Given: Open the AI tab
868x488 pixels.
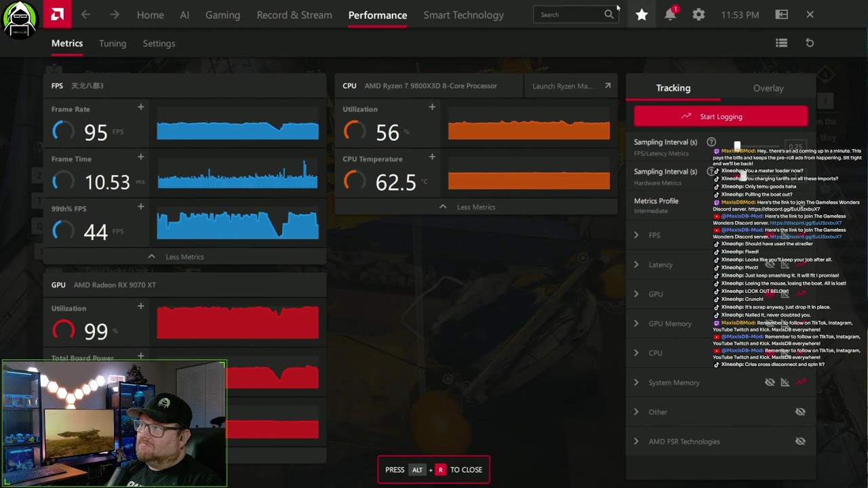Looking at the screenshot, I should (x=184, y=15).
